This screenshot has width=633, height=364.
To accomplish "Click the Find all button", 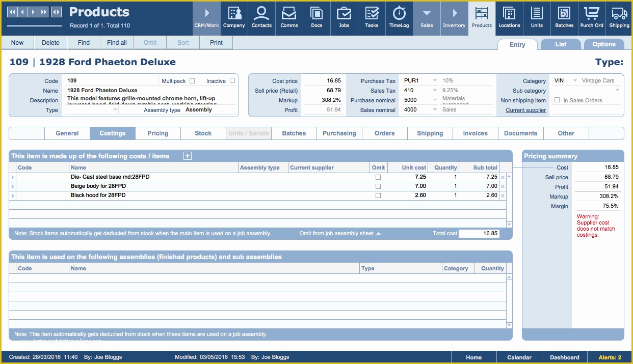I will coord(117,43).
